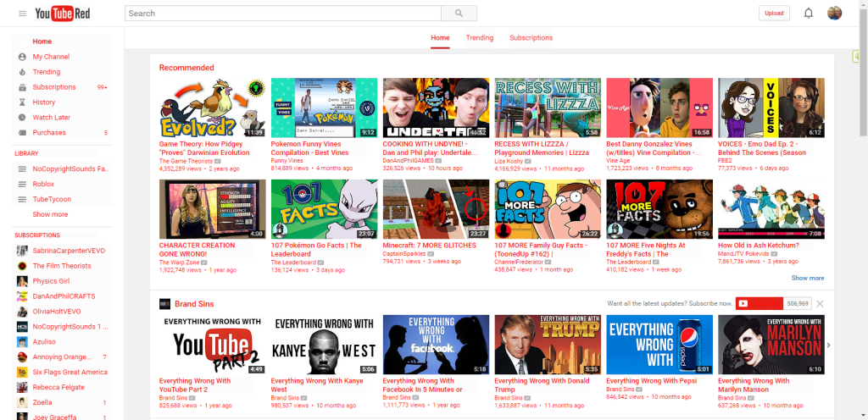Click the NoCopyrightSounds Fa.. playlist icon
868x420 pixels.
pyautogui.click(x=22, y=169)
